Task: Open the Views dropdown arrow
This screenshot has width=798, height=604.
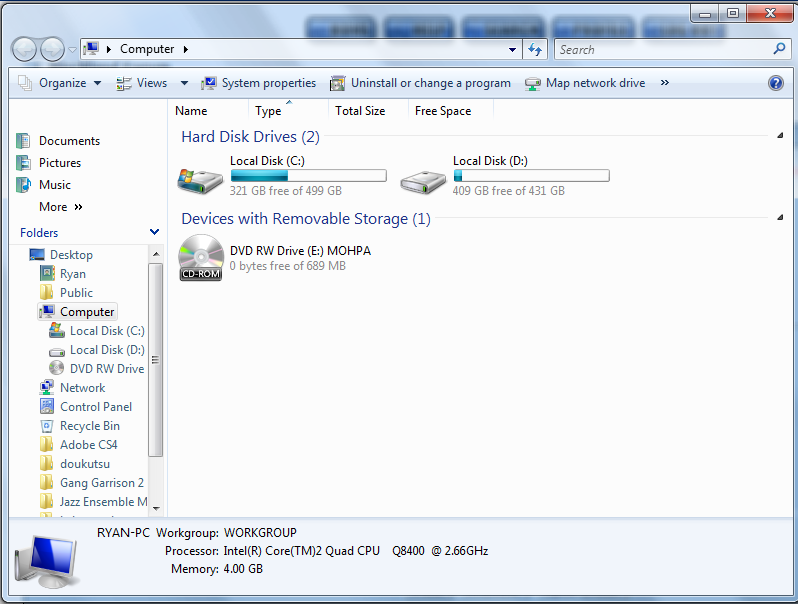Action: (184, 83)
